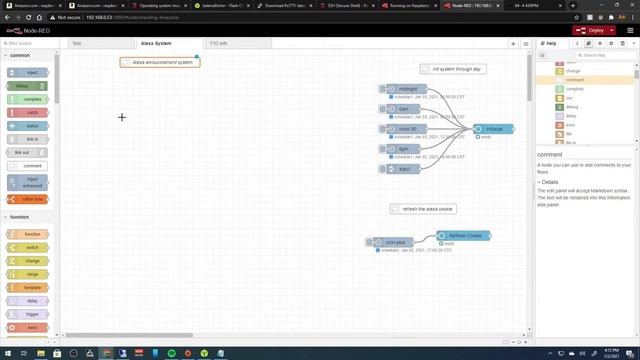Select the template node in the palette
Screen dimensions: 640x360
pyautogui.click(x=27, y=288)
